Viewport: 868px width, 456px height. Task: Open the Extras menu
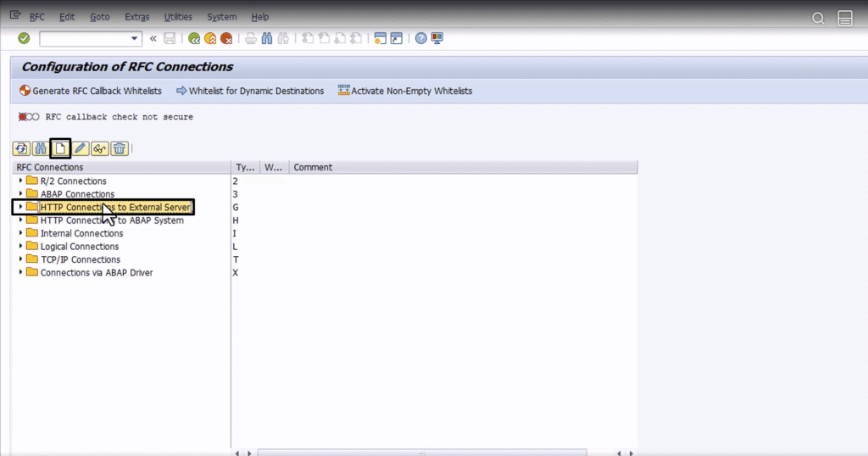[136, 17]
